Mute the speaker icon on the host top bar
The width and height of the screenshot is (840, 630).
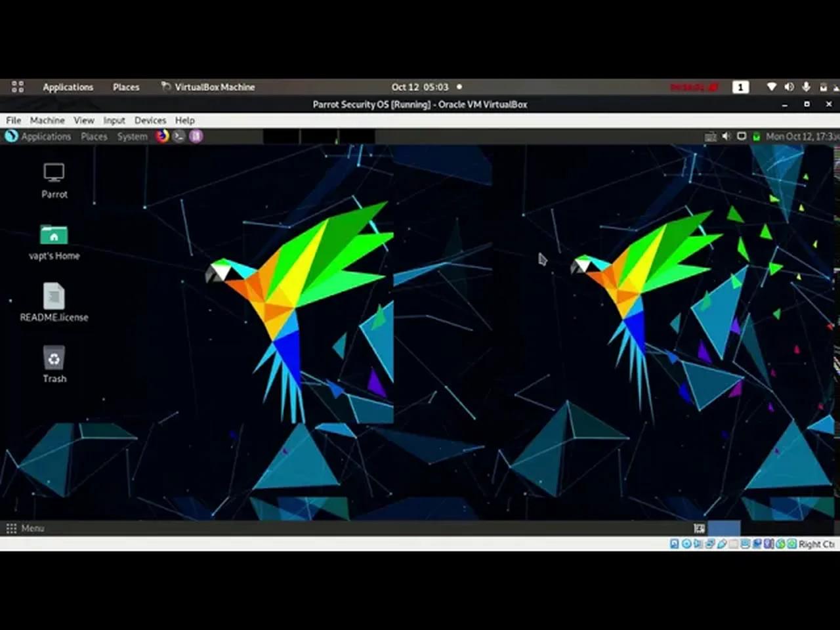789,87
